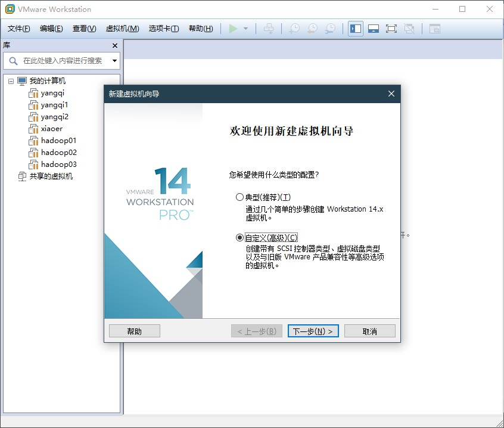This screenshot has width=504, height=428.
Task: Minimize the VMware Workstation window
Action: point(435,9)
